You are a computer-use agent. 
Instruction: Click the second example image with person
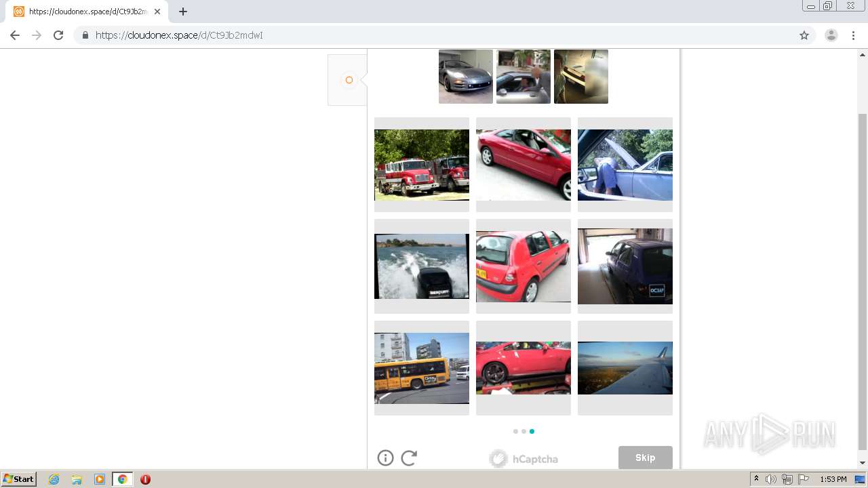click(x=524, y=77)
